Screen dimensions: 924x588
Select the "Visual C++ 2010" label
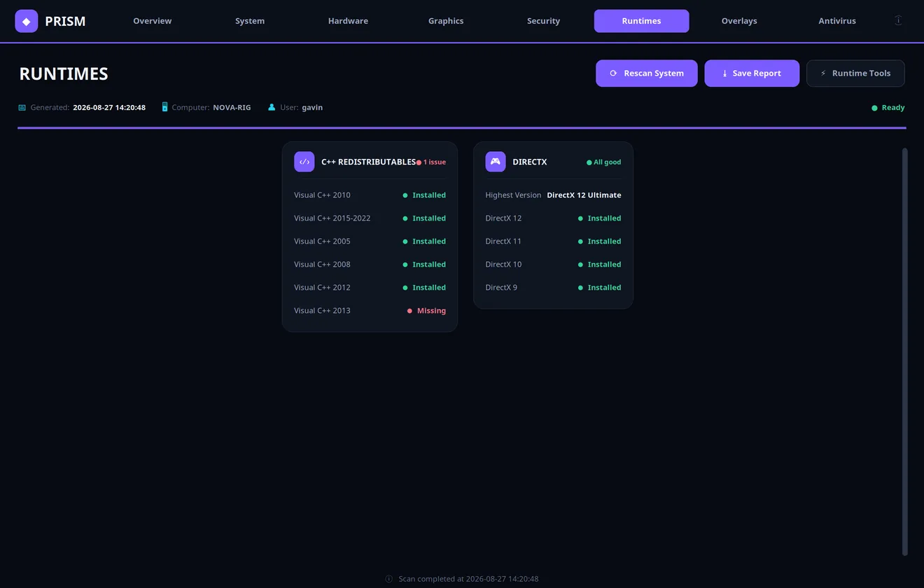[322, 195]
